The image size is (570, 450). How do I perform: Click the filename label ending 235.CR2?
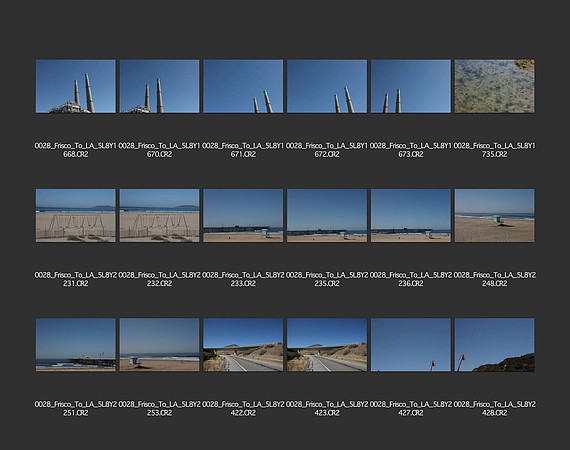click(x=327, y=279)
